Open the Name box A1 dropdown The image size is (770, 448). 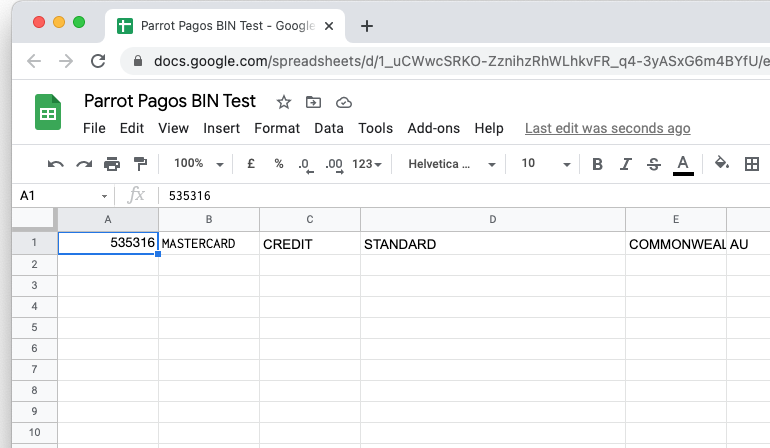104,196
